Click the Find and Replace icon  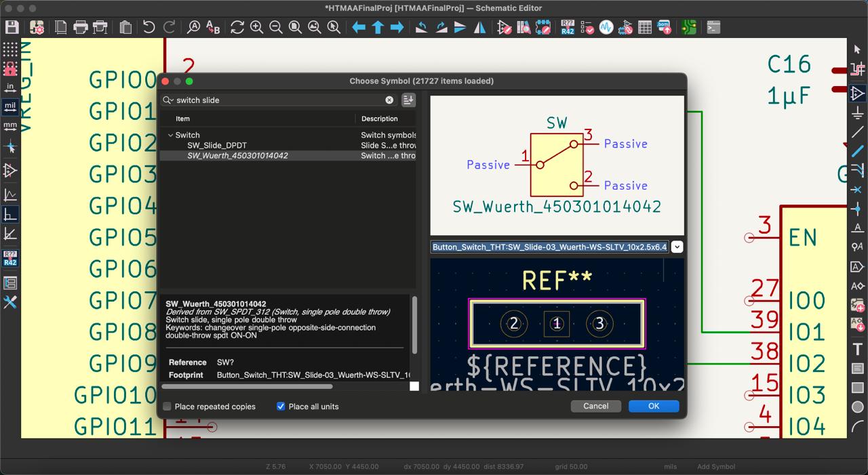[213, 27]
